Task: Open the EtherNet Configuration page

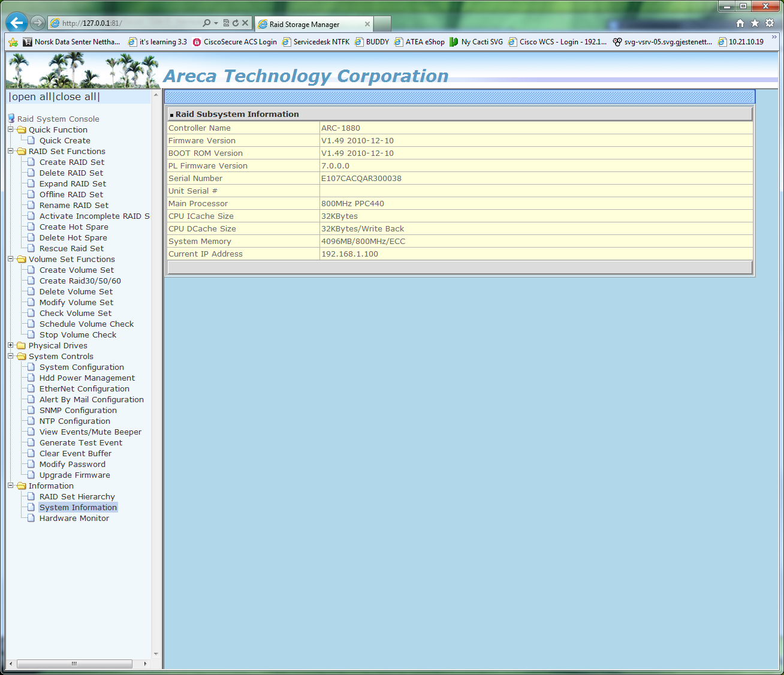Action: click(x=85, y=388)
